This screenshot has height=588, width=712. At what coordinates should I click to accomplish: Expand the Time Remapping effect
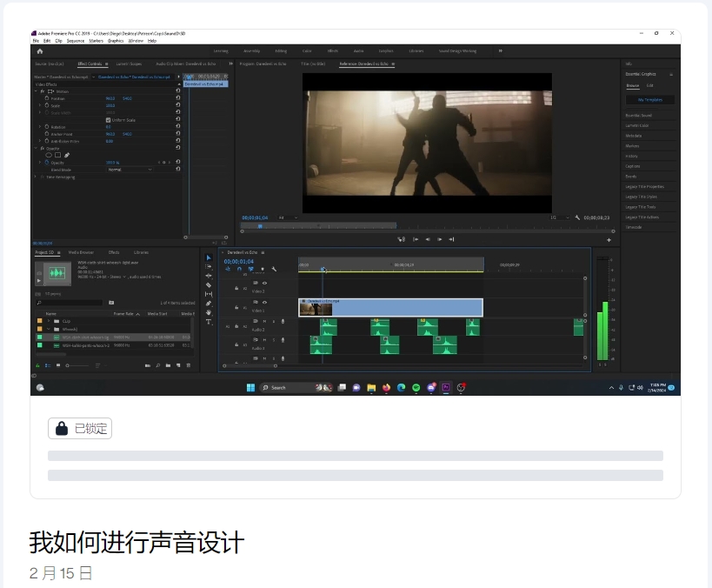pos(36,177)
